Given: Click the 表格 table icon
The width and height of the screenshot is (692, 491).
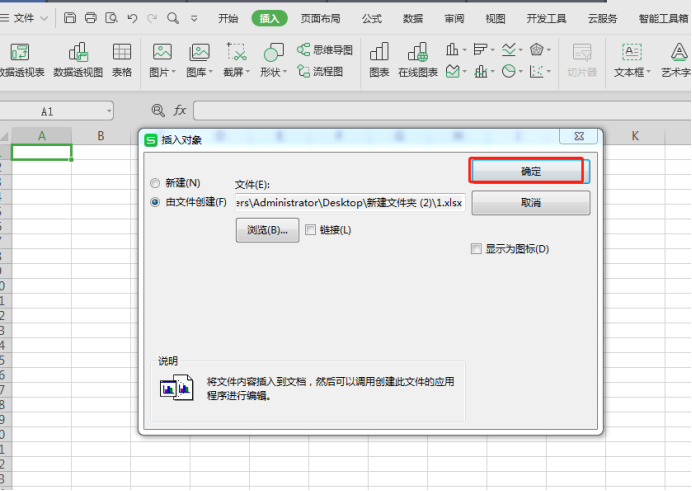Looking at the screenshot, I should click(x=122, y=60).
